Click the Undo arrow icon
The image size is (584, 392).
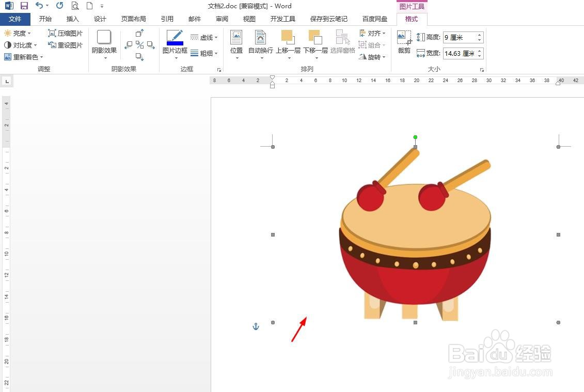[39, 6]
